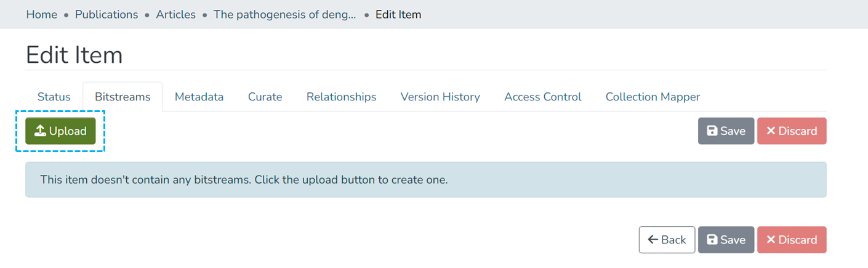The image size is (868, 268).
Task: Switch to the Access Control tab
Action: point(542,97)
